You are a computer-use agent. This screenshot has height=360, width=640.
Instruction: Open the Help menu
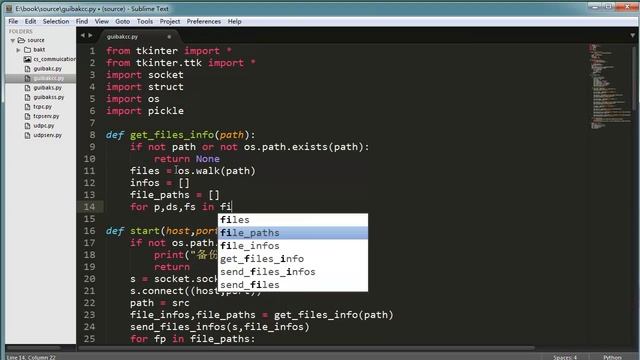[x=234, y=21]
